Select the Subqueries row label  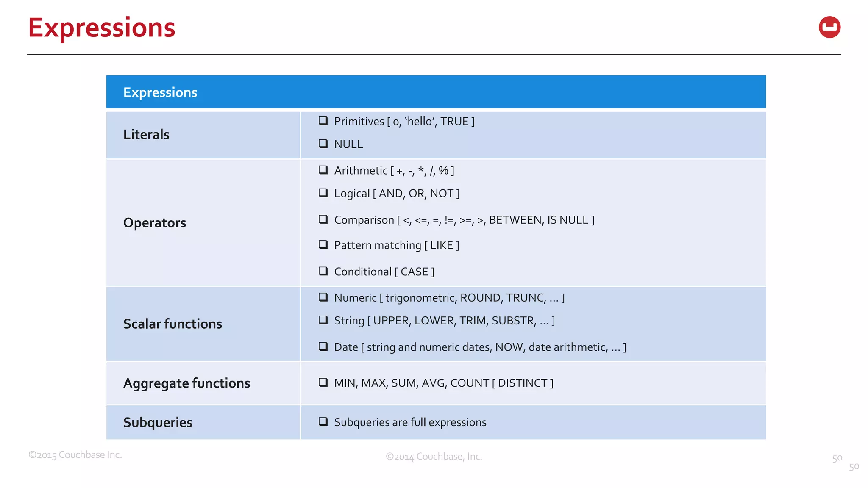tap(158, 423)
